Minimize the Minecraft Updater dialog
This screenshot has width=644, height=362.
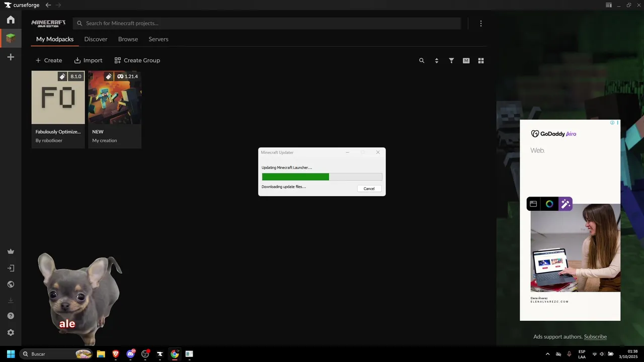pyautogui.click(x=347, y=152)
